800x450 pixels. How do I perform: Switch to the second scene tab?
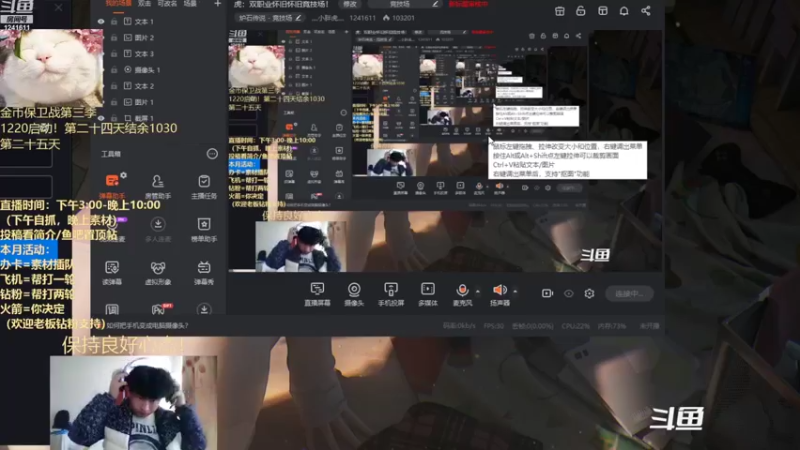(x=144, y=3)
